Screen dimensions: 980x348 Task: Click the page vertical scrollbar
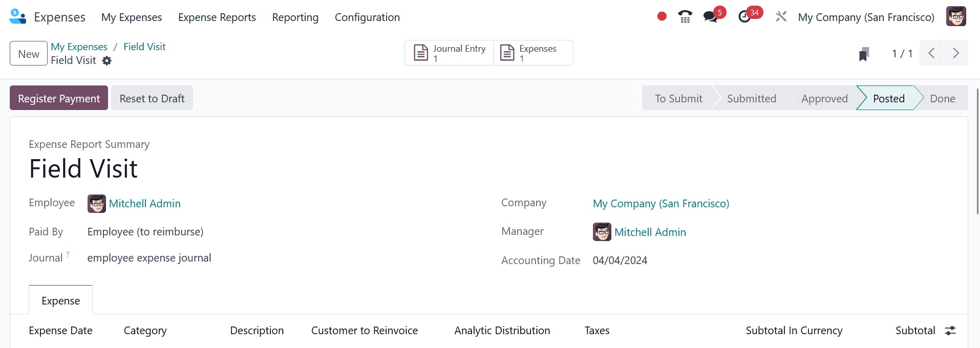coord(978,151)
